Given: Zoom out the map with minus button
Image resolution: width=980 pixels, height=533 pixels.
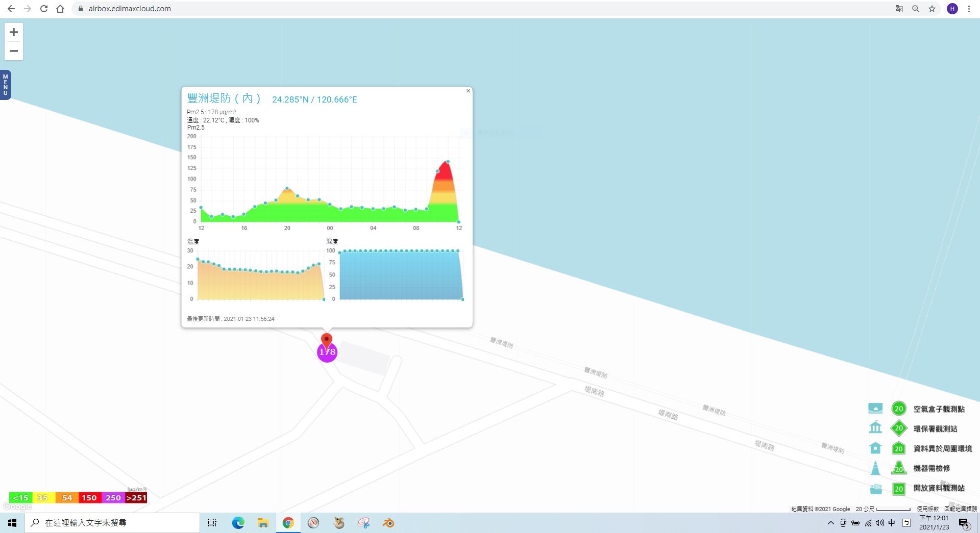Looking at the screenshot, I should coord(14,51).
